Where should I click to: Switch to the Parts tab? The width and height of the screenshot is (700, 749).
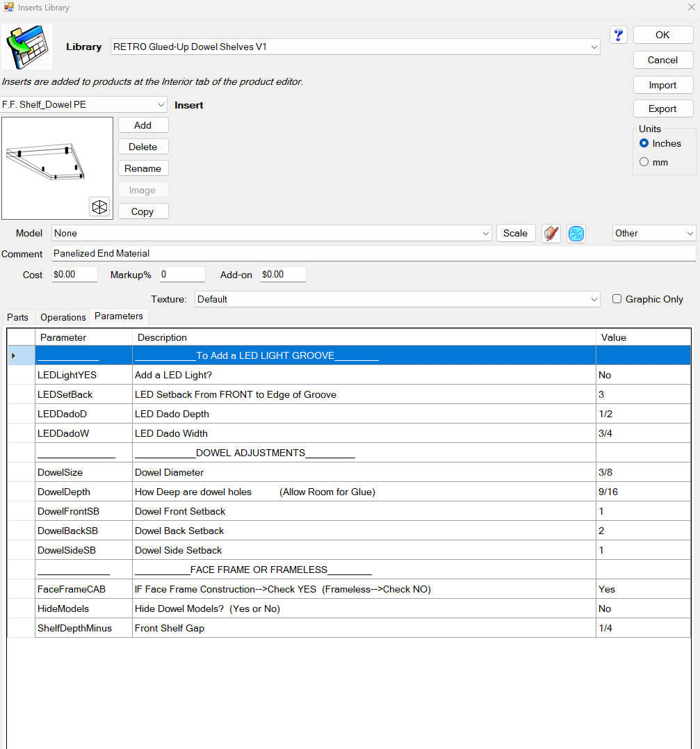tap(17, 317)
